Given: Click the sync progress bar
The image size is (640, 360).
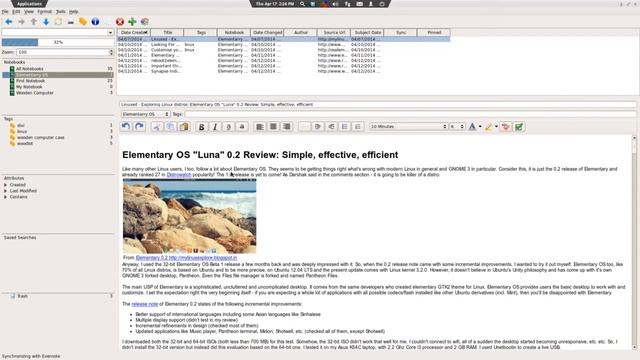Looking at the screenshot, I should click(x=58, y=42).
